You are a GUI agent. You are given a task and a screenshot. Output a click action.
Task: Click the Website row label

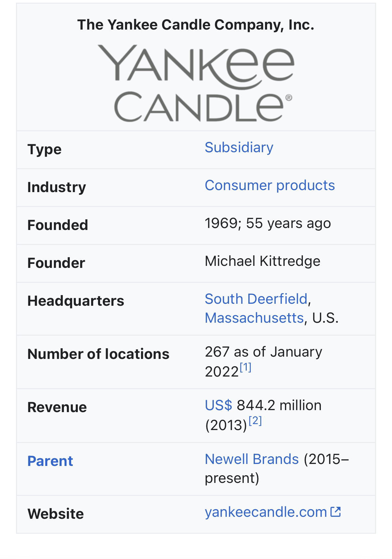pyautogui.click(x=56, y=514)
